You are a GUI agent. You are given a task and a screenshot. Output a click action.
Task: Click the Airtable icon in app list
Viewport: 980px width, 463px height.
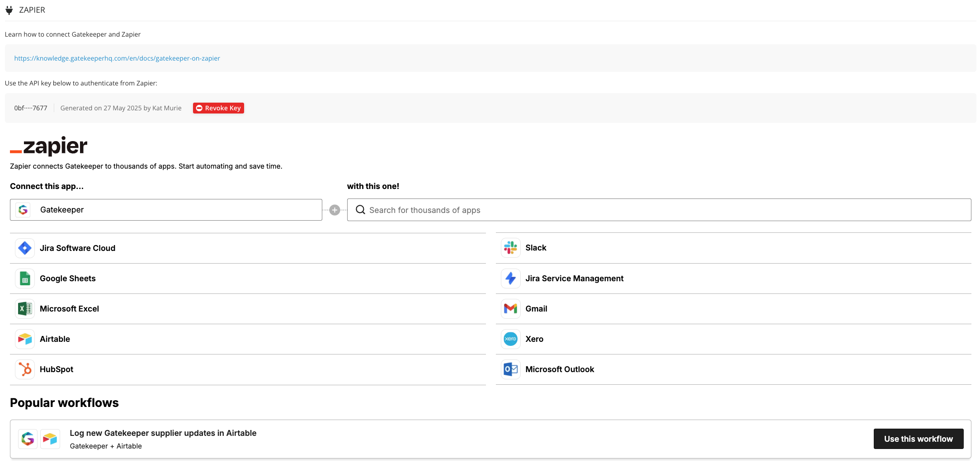click(25, 339)
